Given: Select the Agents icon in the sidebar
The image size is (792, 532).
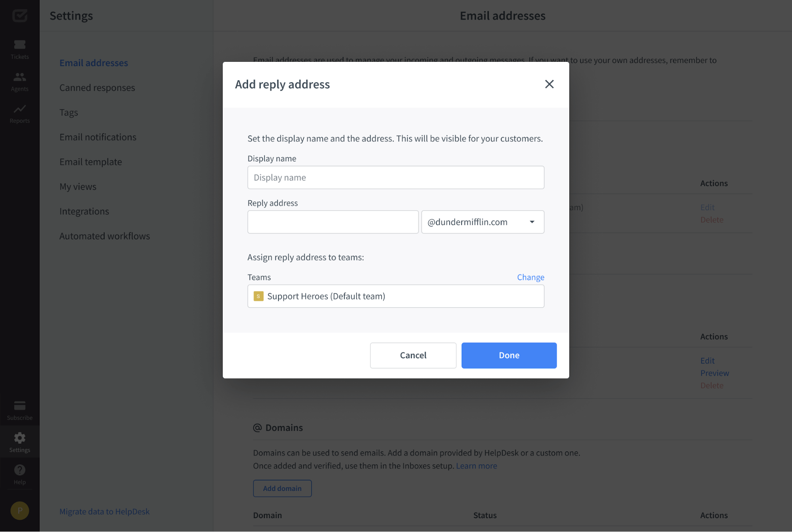Looking at the screenshot, I should [x=19, y=80].
